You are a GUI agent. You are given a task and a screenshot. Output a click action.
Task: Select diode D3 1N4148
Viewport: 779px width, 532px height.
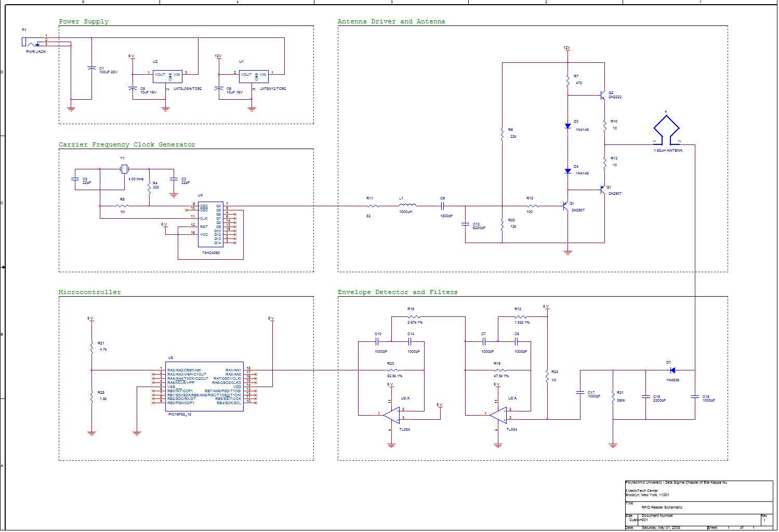[568, 126]
